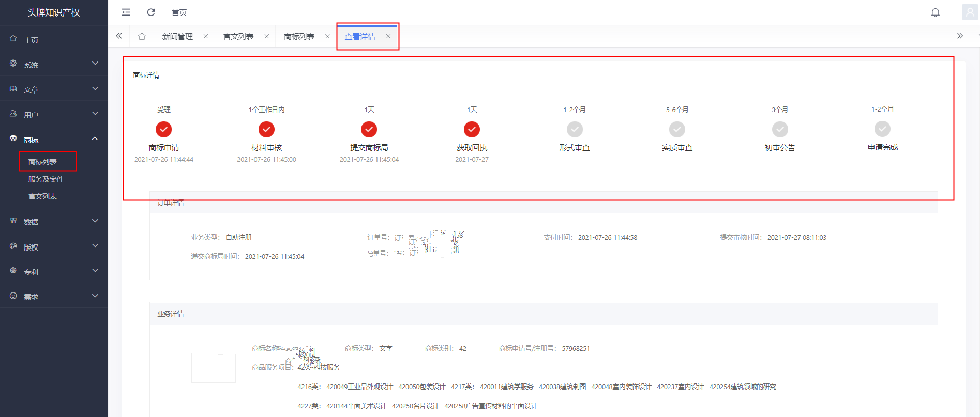Click the review time 2021-07-27 08:11:03

pyautogui.click(x=797, y=238)
